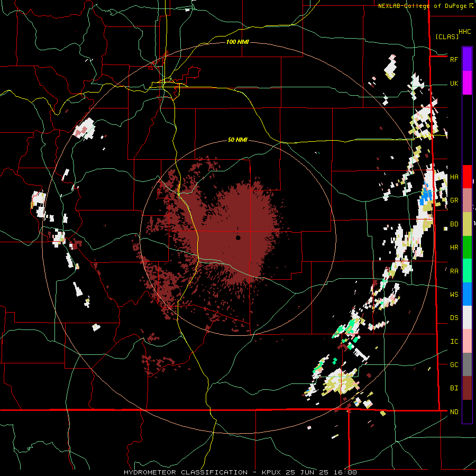Click the 'RA' legend label
This screenshot has width=476, height=476.
pyautogui.click(x=454, y=271)
